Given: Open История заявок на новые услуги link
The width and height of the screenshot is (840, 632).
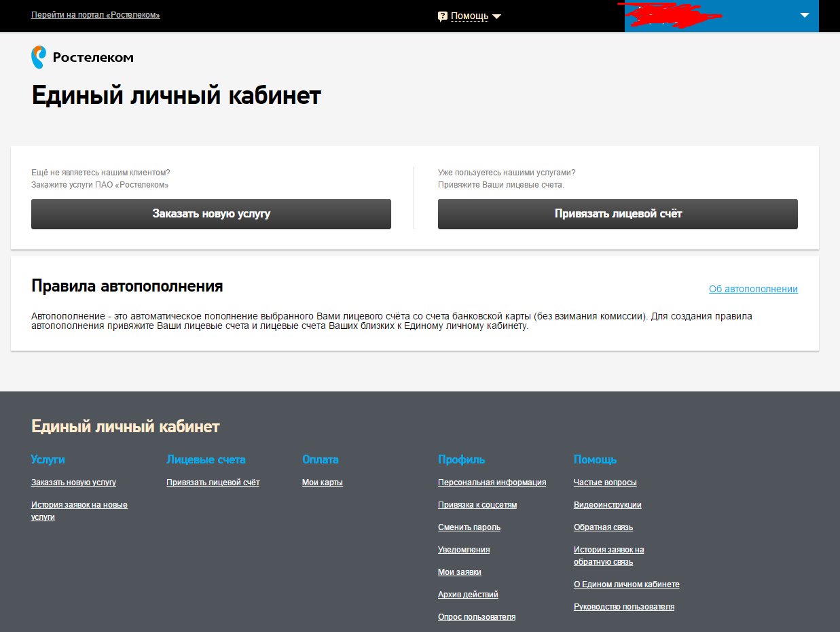Looking at the screenshot, I should tap(79, 511).
